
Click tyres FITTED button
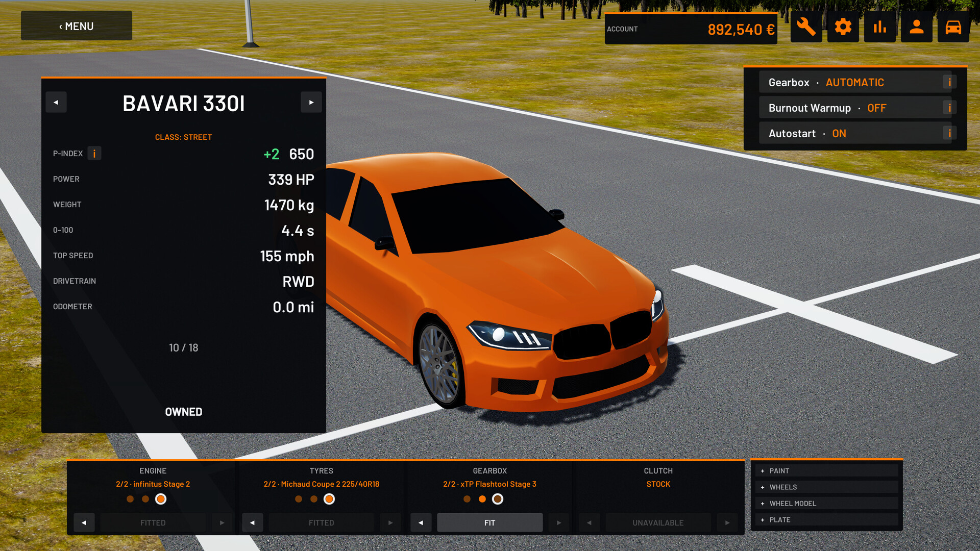pyautogui.click(x=322, y=522)
